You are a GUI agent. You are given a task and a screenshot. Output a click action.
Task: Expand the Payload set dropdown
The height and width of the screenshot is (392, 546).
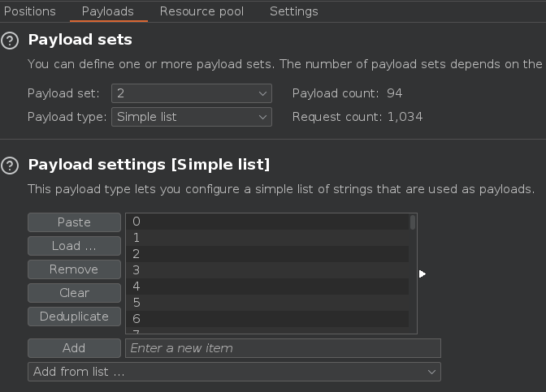click(192, 93)
